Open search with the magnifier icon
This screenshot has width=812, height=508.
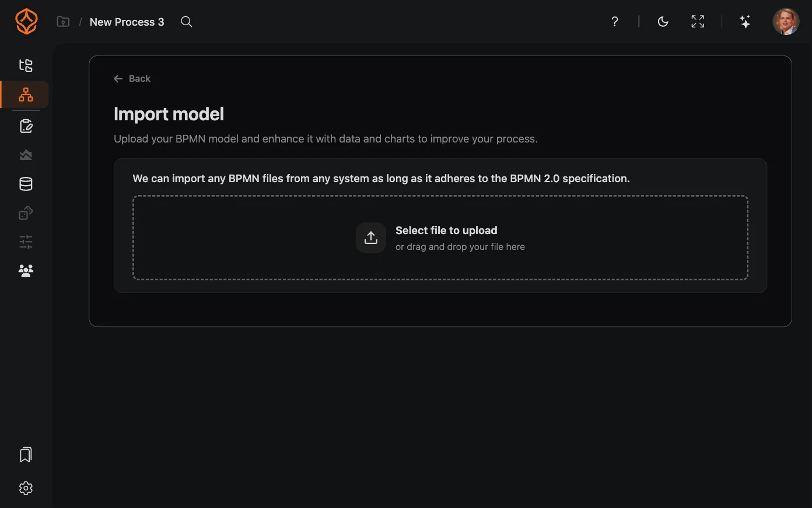tap(187, 22)
